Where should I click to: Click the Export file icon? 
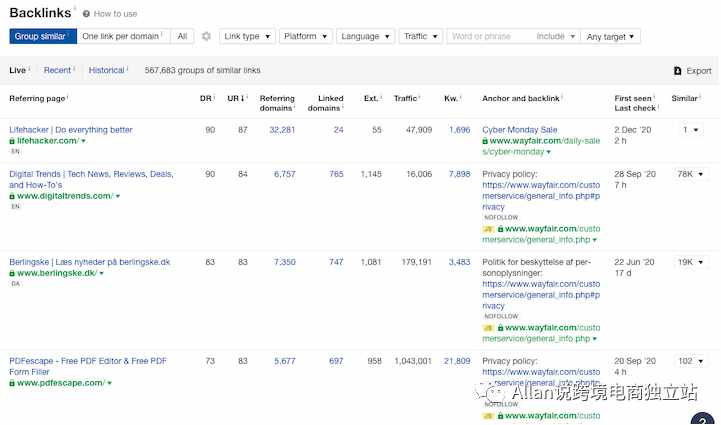[x=677, y=70]
